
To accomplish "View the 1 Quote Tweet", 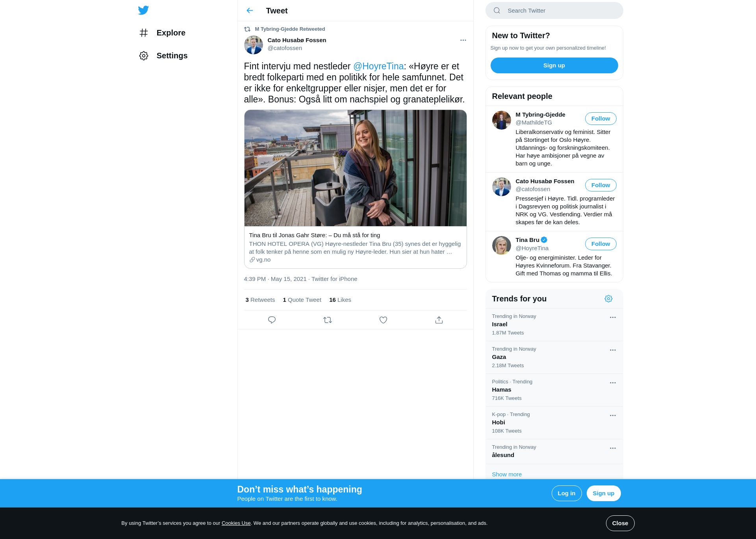I will tap(302, 300).
